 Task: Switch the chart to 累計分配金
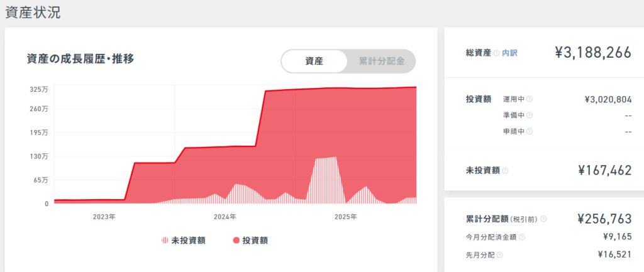[x=381, y=62]
